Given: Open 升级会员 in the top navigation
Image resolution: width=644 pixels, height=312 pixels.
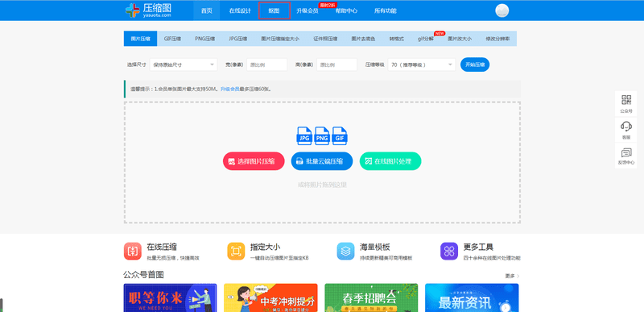Looking at the screenshot, I should [x=308, y=10].
